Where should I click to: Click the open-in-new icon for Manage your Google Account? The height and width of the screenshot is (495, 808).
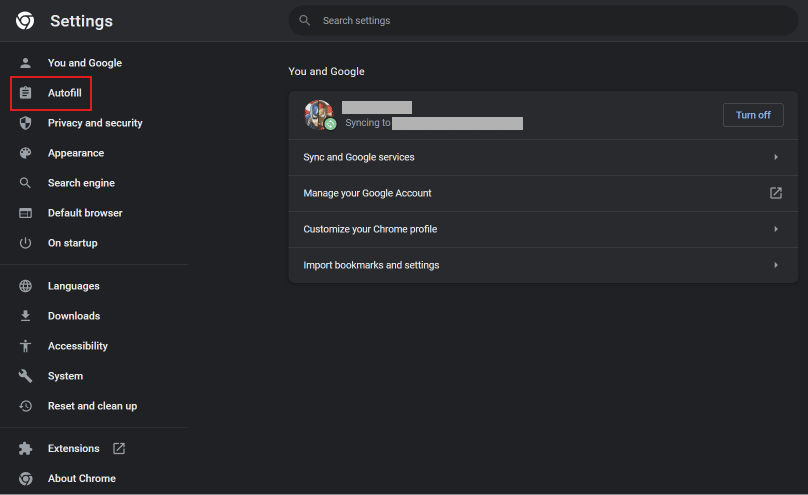click(x=776, y=193)
